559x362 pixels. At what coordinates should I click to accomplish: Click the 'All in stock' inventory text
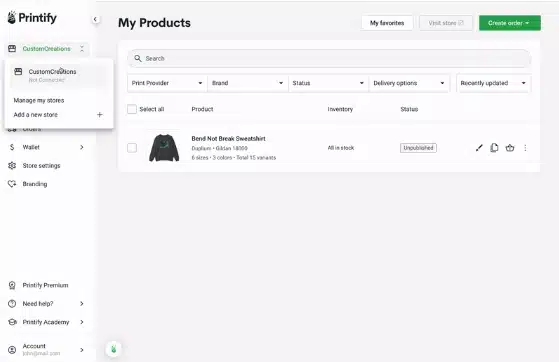[x=341, y=148]
